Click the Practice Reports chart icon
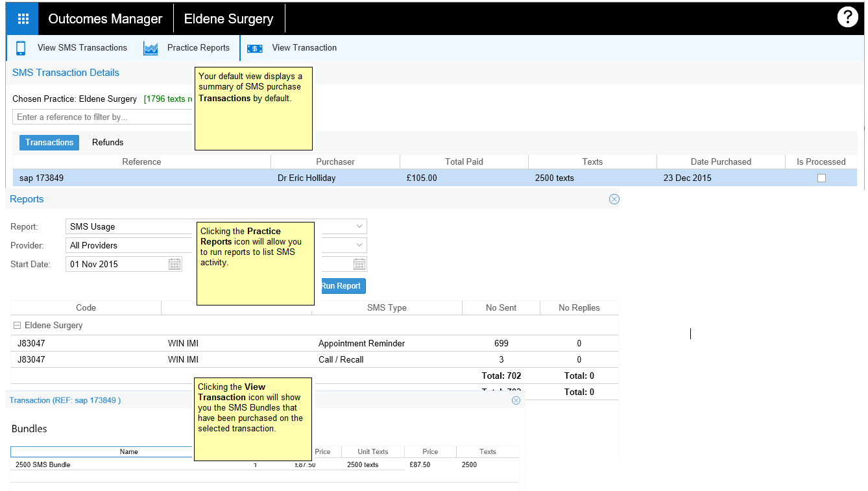Image resolution: width=868 pixels, height=491 pixels. tap(151, 49)
